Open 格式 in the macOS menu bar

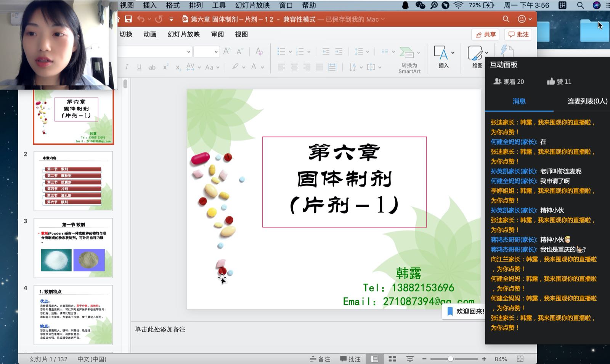tap(173, 5)
